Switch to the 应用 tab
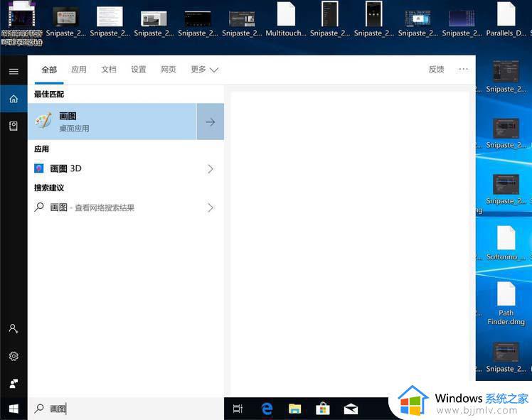 (x=79, y=70)
